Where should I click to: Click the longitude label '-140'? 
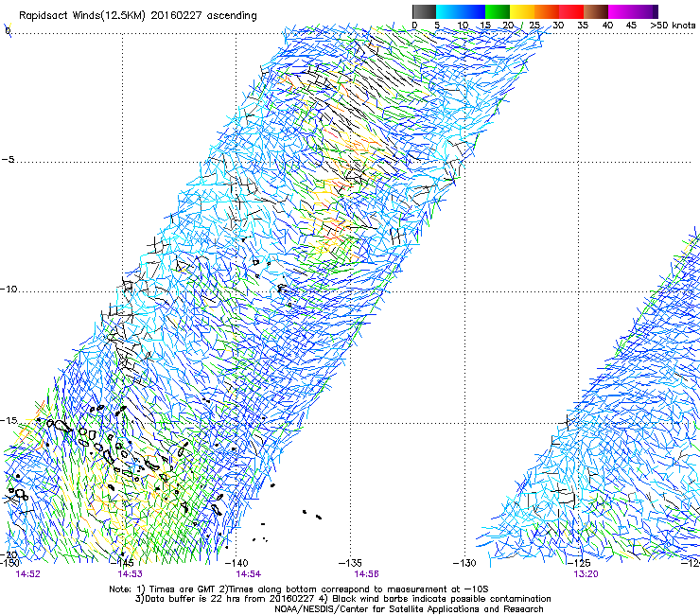[236, 563]
